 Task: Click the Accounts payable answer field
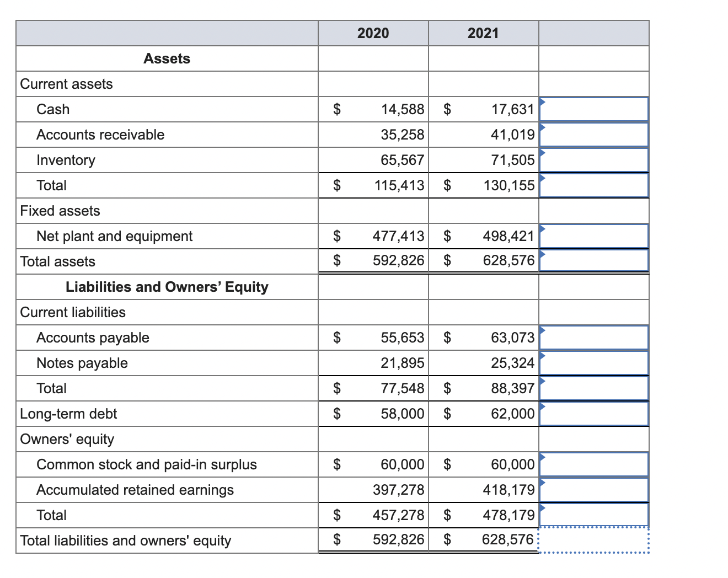tap(594, 338)
